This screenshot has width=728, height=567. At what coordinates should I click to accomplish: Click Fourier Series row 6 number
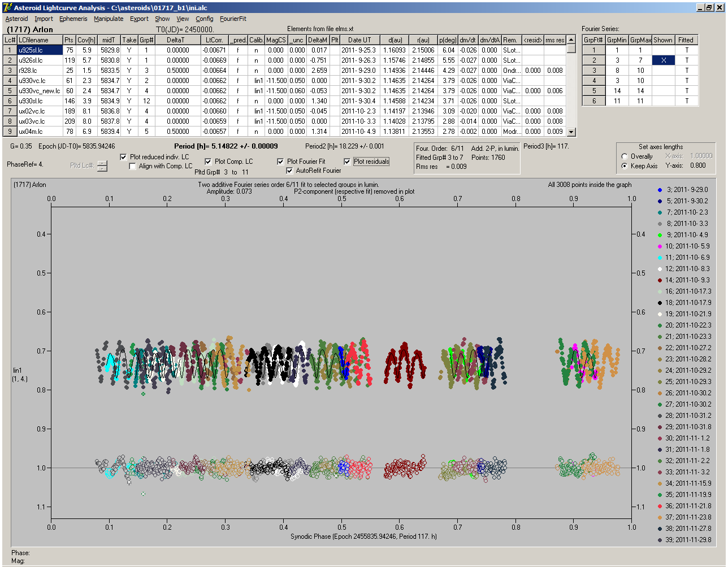[594, 101]
